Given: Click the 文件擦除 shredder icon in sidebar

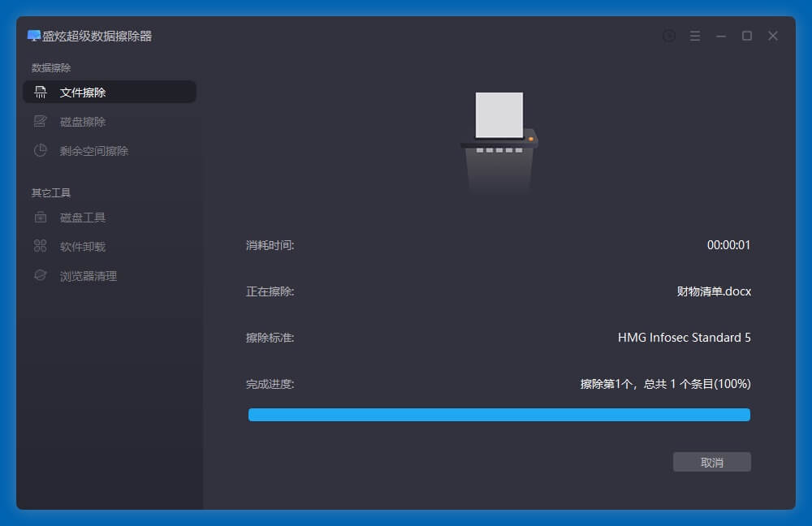Looking at the screenshot, I should 41,93.
